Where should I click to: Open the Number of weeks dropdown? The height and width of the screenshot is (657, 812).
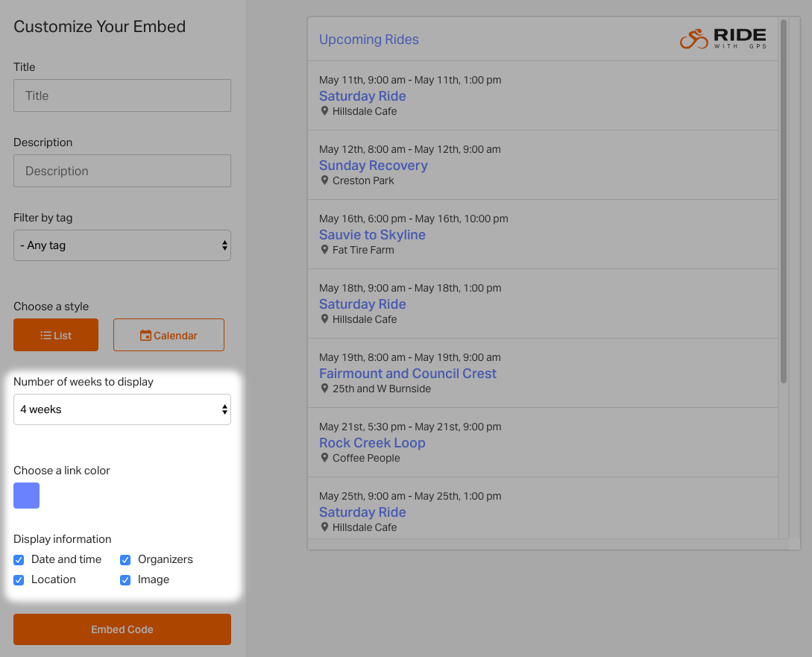tap(122, 409)
